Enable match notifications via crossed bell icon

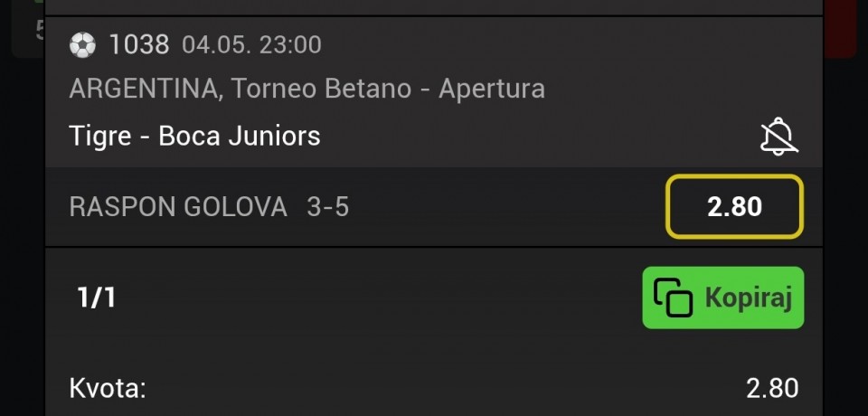point(778,137)
